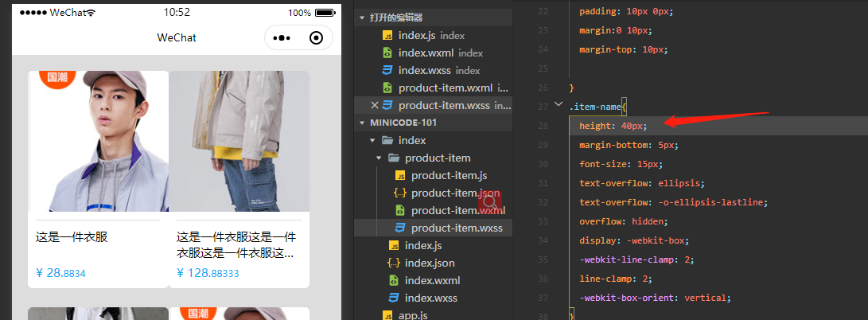Collapse the 打开的编辑器 section
This screenshot has width=868, height=320.
pos(362,18)
